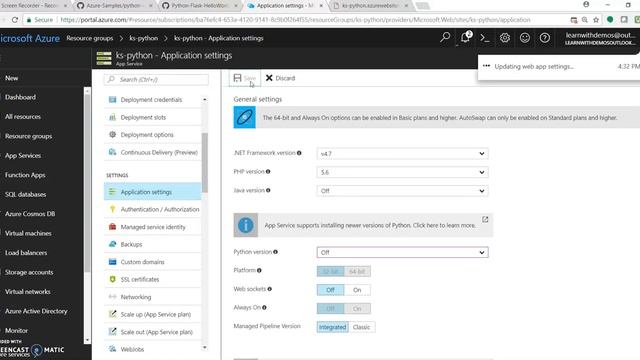The height and width of the screenshot is (360, 640).
Task: Go to Dashboard in left nav
Action: (x=20, y=97)
